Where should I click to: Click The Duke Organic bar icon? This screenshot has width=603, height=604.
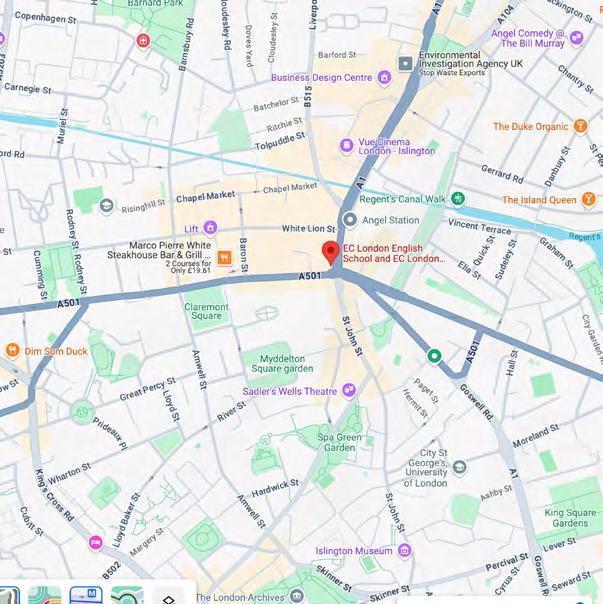click(580, 126)
